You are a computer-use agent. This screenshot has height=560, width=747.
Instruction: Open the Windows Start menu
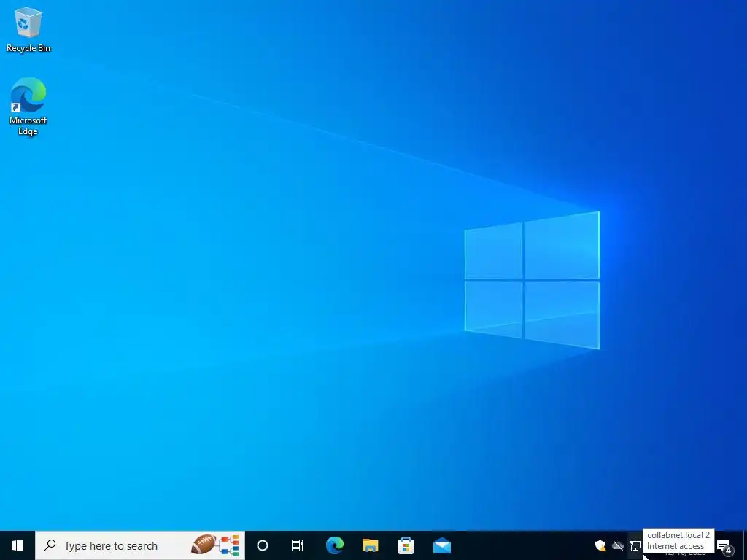[18, 545]
